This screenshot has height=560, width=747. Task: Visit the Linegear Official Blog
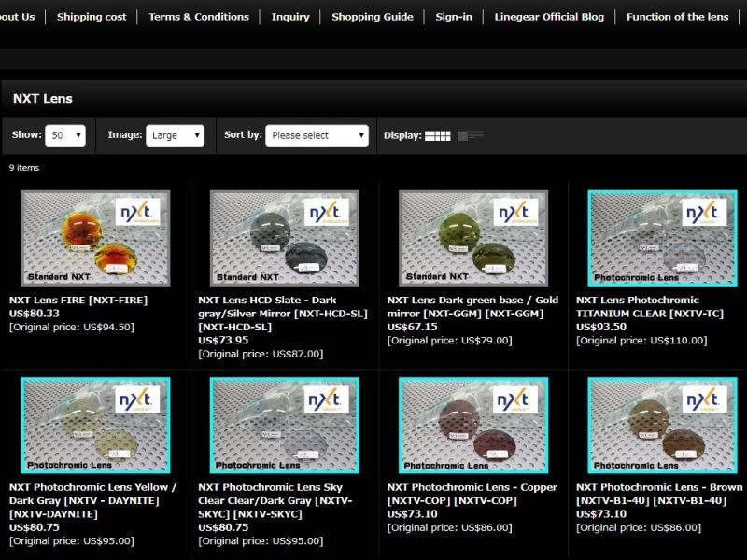click(549, 17)
